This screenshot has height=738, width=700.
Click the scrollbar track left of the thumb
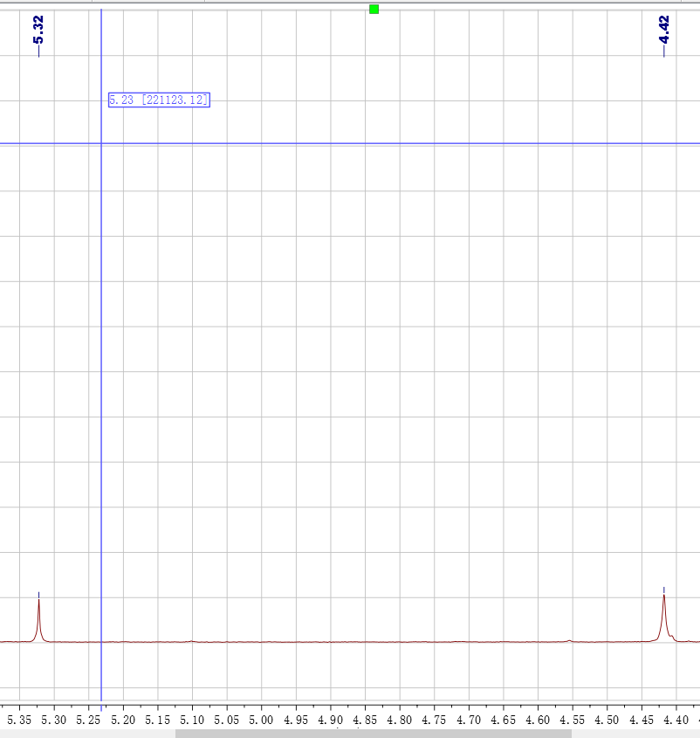click(x=87, y=734)
